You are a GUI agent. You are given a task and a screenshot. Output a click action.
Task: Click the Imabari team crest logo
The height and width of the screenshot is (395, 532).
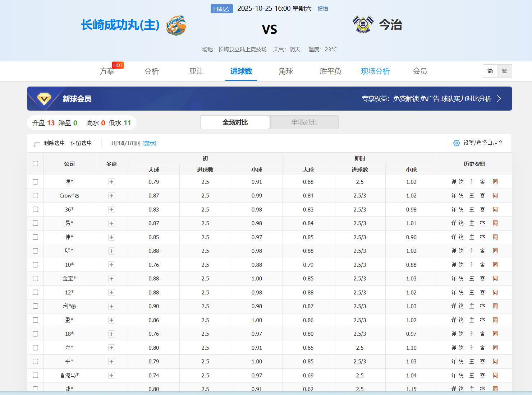[363, 24]
